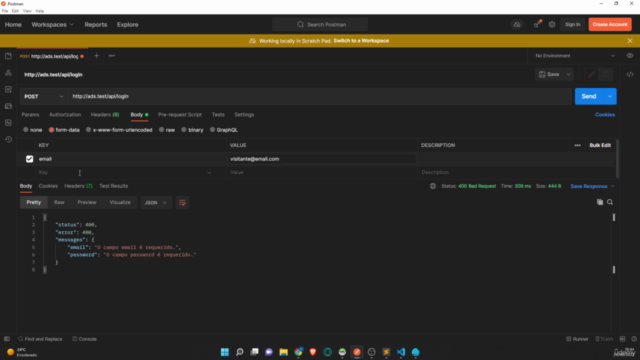Viewport: 640px width, 360px height.
Task: Click the network globe icon near Status
Action: point(433,186)
